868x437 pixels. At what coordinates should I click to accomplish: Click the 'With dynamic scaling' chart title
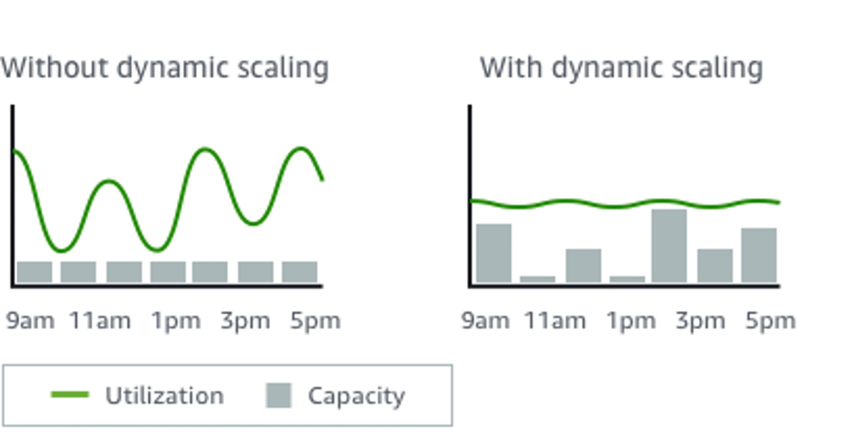(x=622, y=69)
